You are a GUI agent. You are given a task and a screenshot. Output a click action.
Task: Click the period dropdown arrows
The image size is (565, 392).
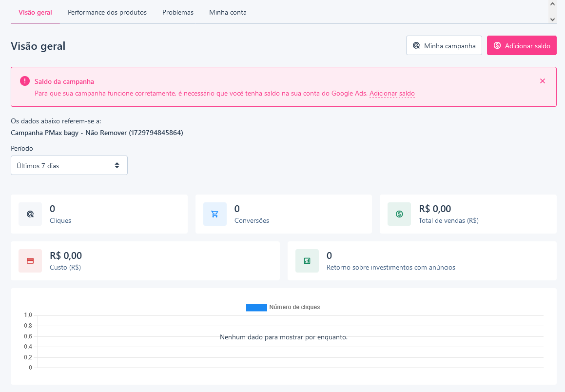[117, 165]
